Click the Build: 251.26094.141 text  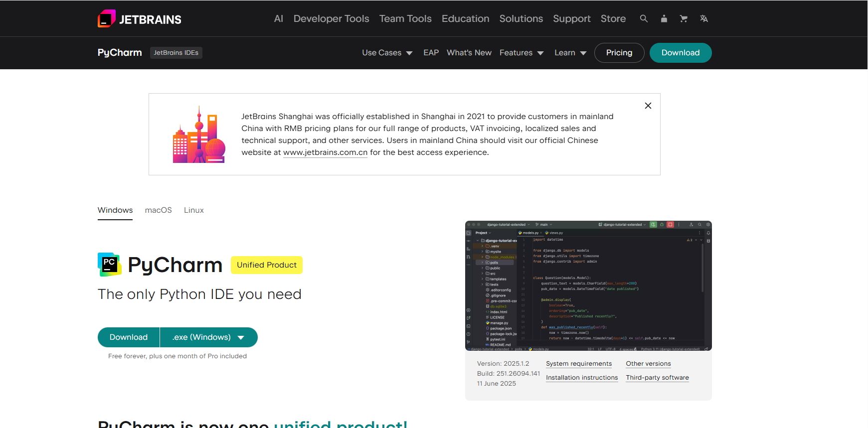tap(508, 374)
